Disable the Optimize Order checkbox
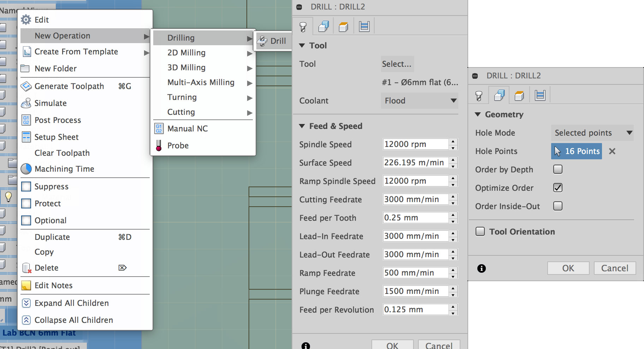The width and height of the screenshot is (644, 349). coord(558,188)
